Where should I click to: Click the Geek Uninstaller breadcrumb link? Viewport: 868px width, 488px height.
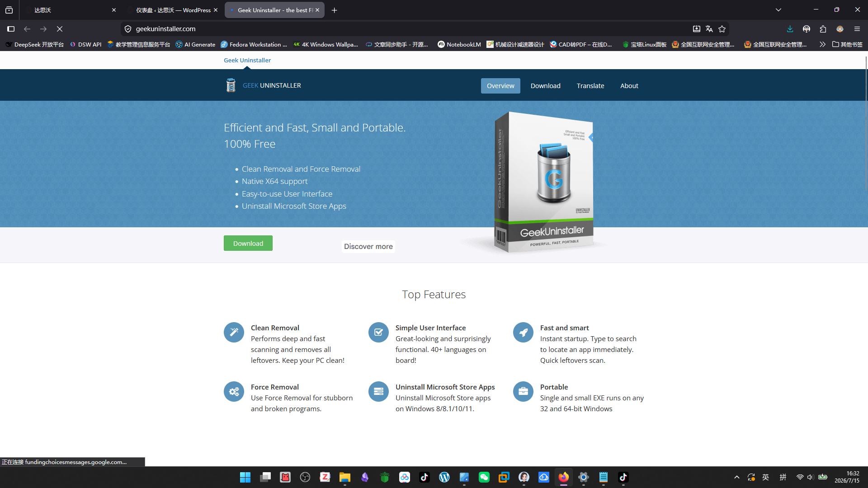[247, 60]
